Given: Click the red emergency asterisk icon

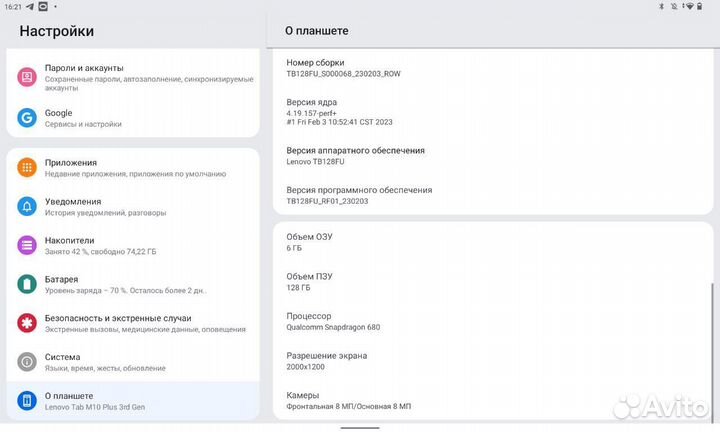Looking at the screenshot, I should [x=27, y=323].
